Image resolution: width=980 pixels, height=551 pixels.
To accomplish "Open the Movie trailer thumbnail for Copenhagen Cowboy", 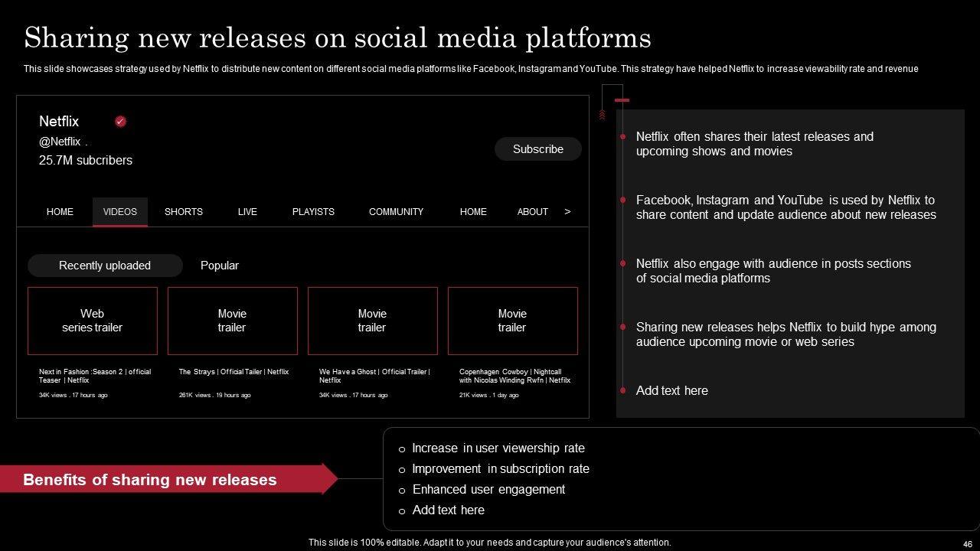I will click(x=513, y=321).
